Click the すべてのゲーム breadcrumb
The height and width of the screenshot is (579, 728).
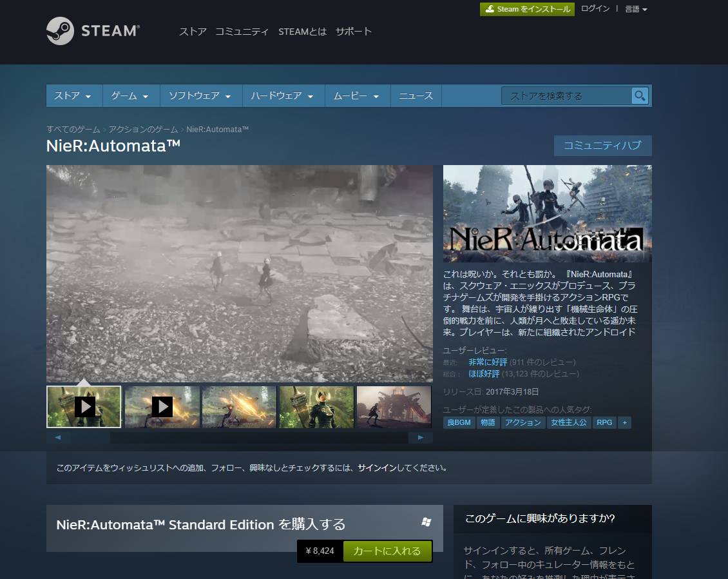pyautogui.click(x=73, y=129)
